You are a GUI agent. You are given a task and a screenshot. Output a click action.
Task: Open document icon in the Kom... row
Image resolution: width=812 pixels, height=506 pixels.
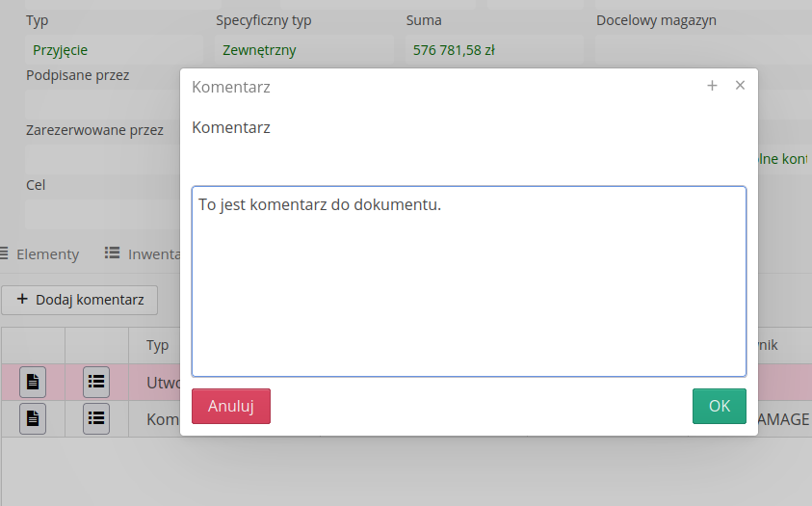point(33,418)
